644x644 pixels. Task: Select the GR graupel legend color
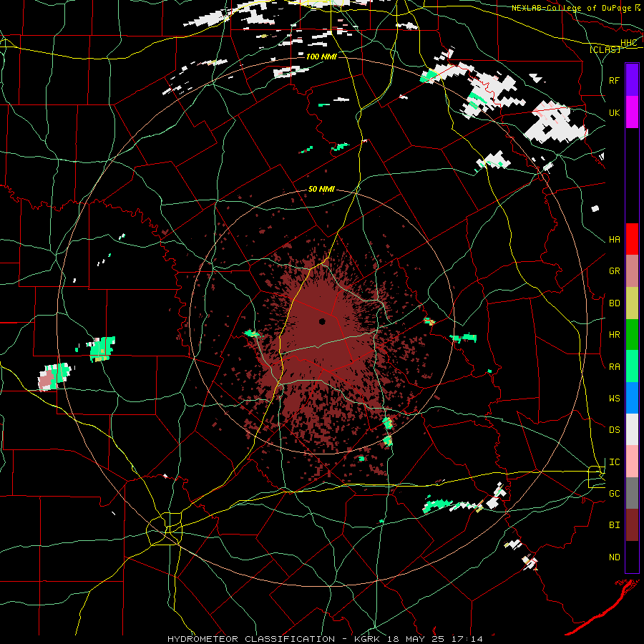tap(632, 271)
